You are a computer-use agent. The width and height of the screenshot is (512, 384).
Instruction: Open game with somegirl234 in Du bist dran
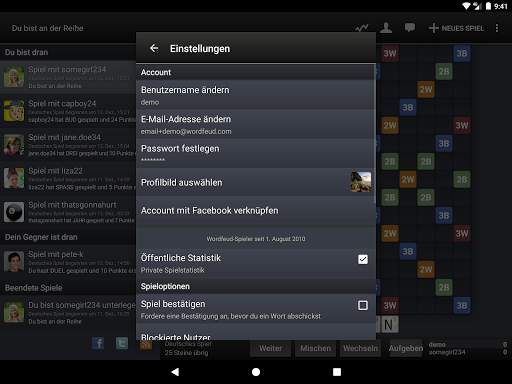tap(68, 77)
